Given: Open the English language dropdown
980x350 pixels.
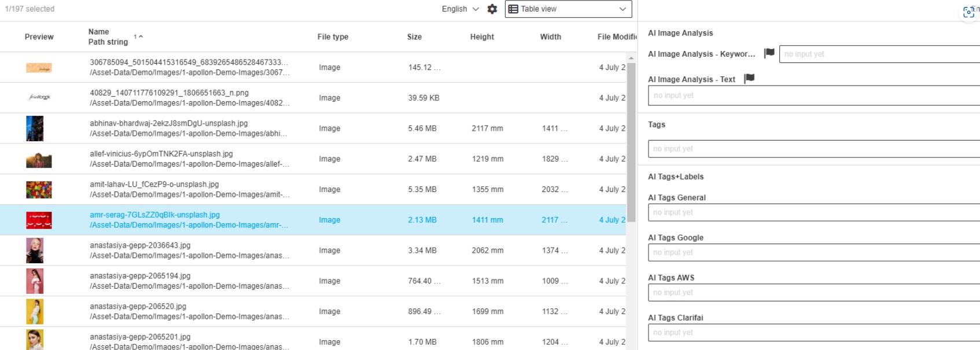Looking at the screenshot, I should tap(460, 9).
